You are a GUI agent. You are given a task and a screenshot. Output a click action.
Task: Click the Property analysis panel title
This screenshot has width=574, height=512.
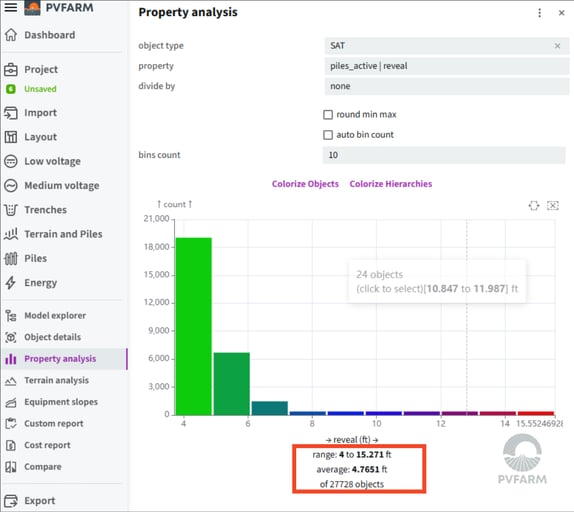(188, 12)
